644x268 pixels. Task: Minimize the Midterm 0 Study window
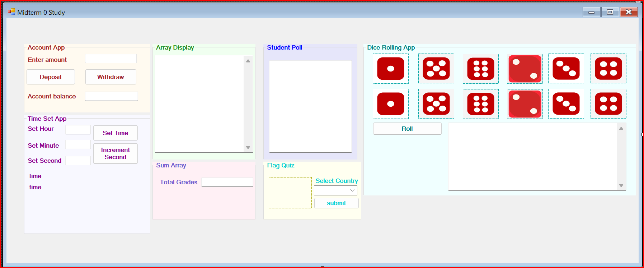pyautogui.click(x=592, y=12)
